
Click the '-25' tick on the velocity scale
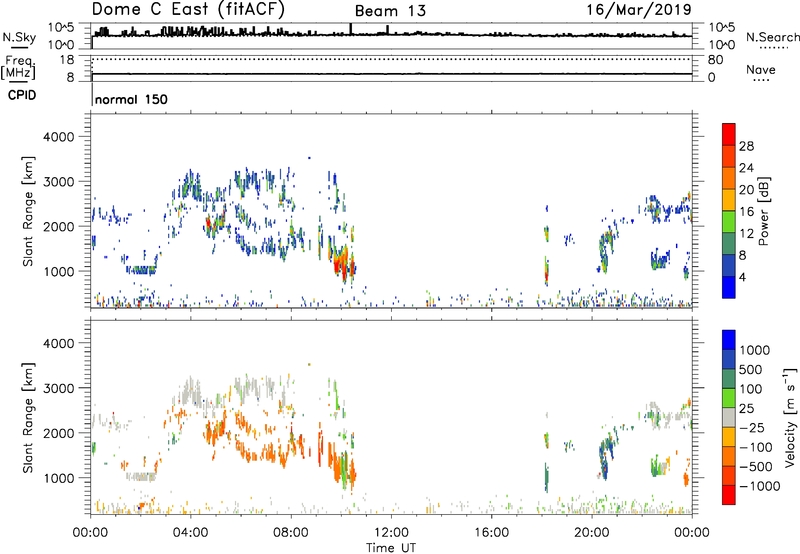point(755,427)
